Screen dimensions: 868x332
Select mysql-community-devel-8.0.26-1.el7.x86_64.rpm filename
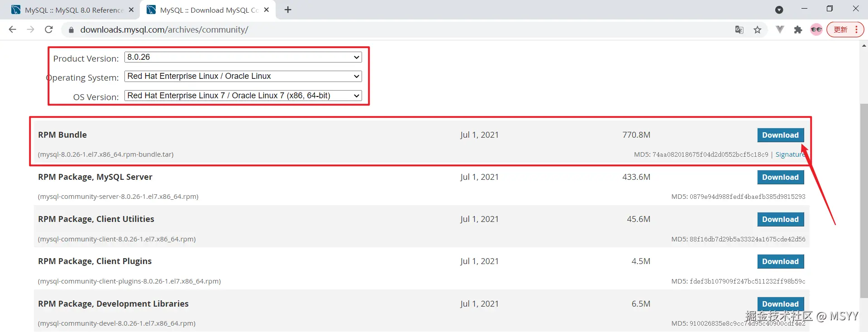tap(117, 323)
